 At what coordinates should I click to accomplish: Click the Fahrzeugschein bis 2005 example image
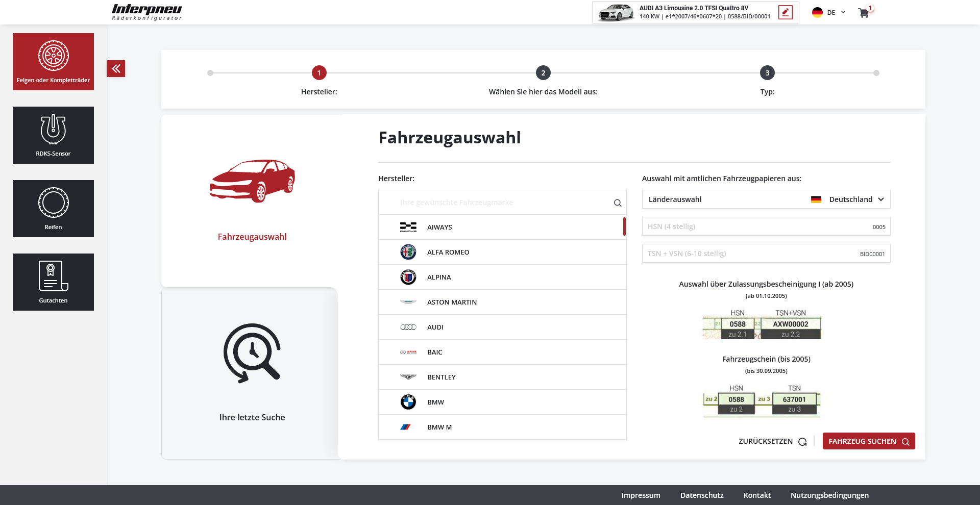762,401
